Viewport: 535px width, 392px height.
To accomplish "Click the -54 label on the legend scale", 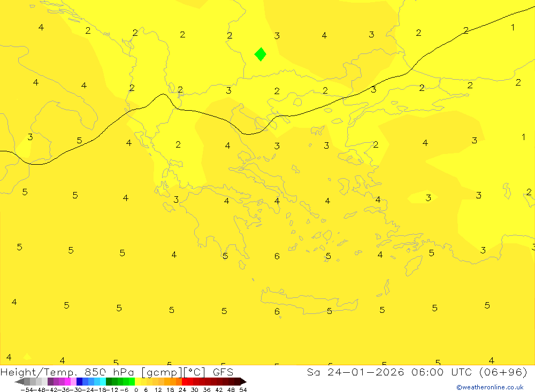I will 27,390.
